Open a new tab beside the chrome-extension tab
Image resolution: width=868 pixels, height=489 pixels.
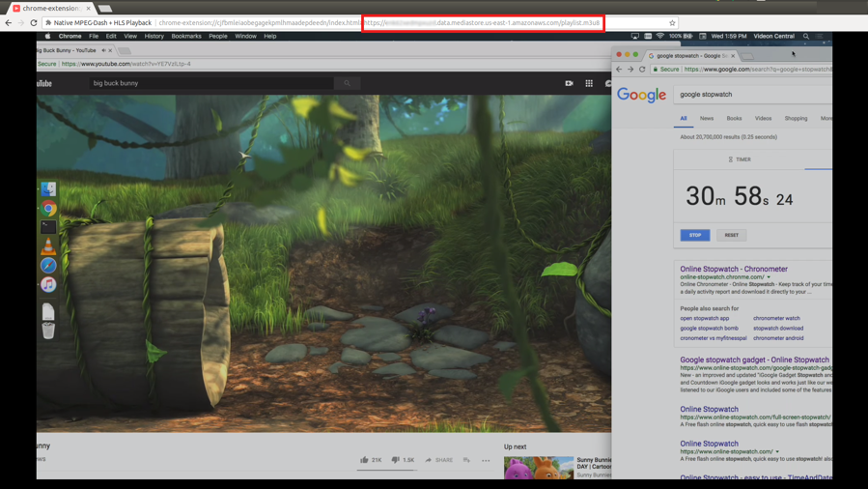[x=104, y=9]
